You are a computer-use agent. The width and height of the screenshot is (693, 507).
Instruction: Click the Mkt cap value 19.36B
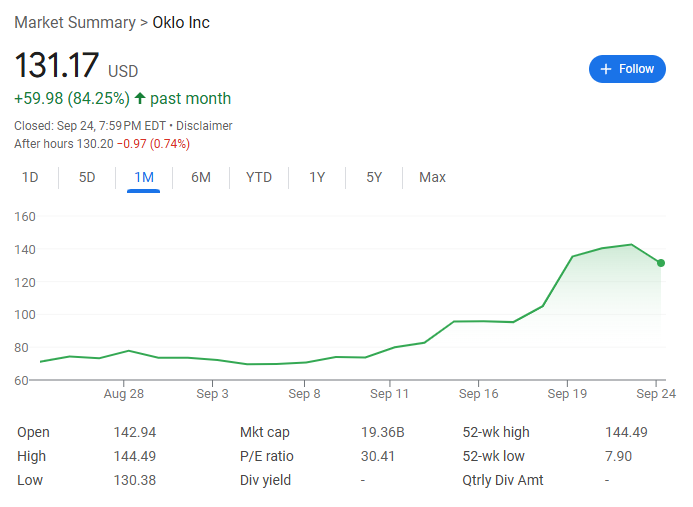click(x=382, y=432)
